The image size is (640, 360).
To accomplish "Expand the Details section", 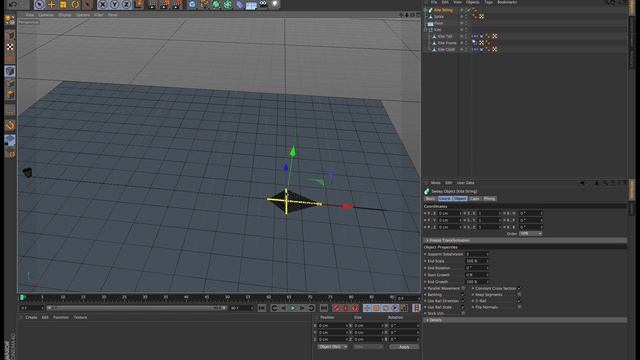I will [525, 320].
